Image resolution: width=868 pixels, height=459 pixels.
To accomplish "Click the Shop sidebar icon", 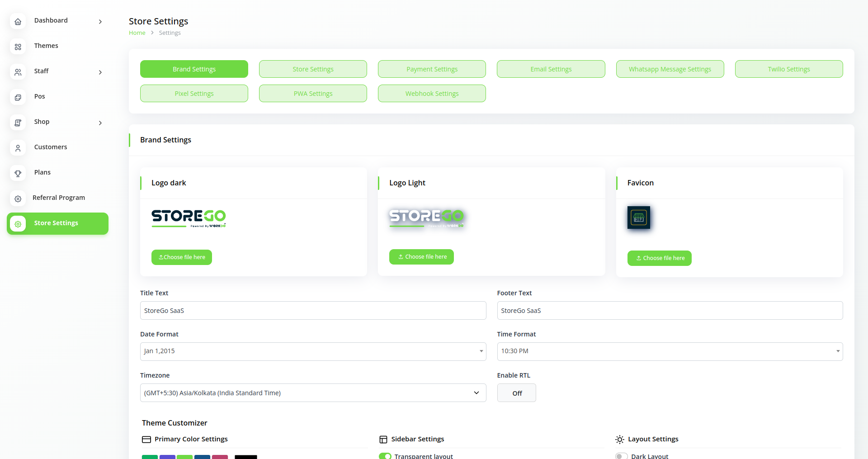I will pos(18,123).
